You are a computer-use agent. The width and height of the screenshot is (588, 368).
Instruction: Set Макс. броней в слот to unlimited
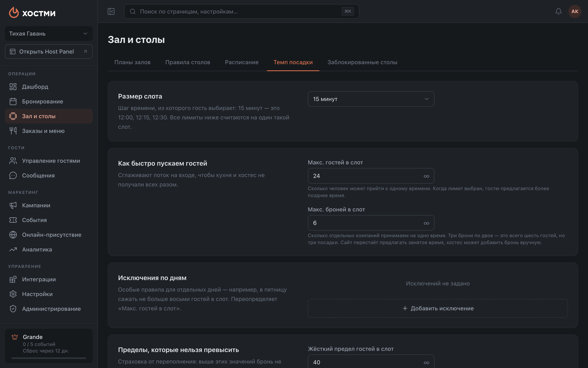tap(427, 223)
